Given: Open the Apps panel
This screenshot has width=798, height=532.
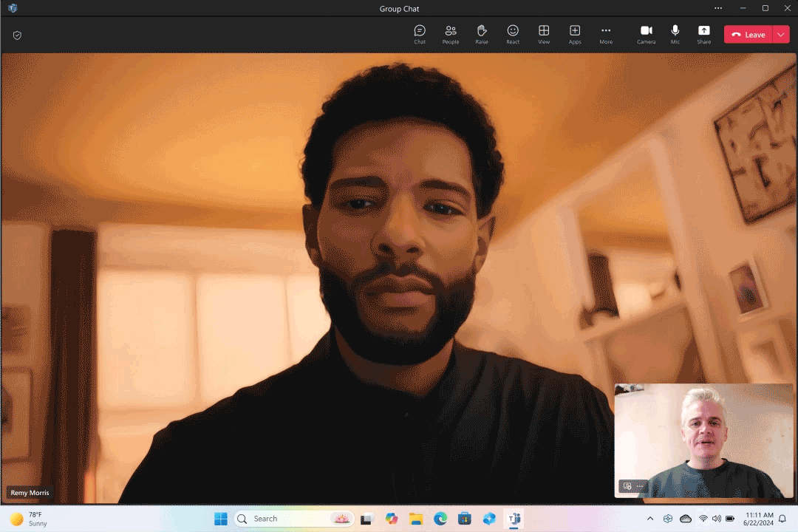Looking at the screenshot, I should pyautogui.click(x=575, y=34).
